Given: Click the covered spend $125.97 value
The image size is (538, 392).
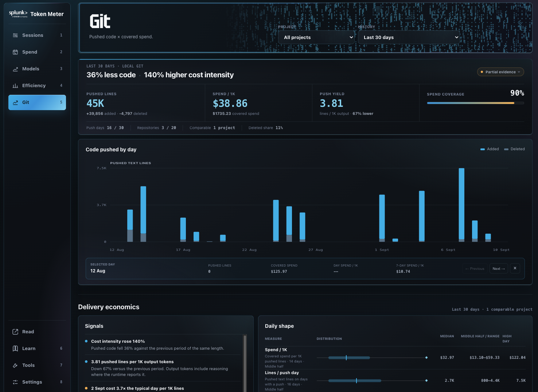Looking at the screenshot, I should [279, 272].
